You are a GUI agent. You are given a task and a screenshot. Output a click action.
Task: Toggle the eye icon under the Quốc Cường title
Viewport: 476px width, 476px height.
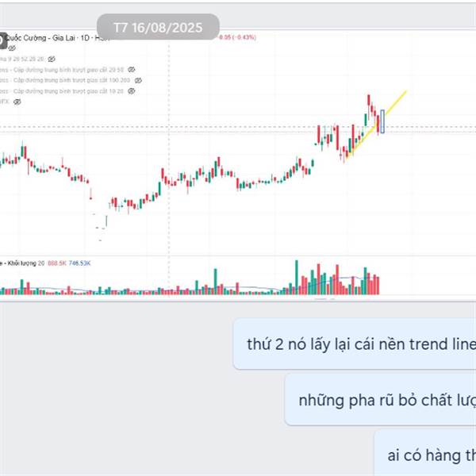coord(12,48)
